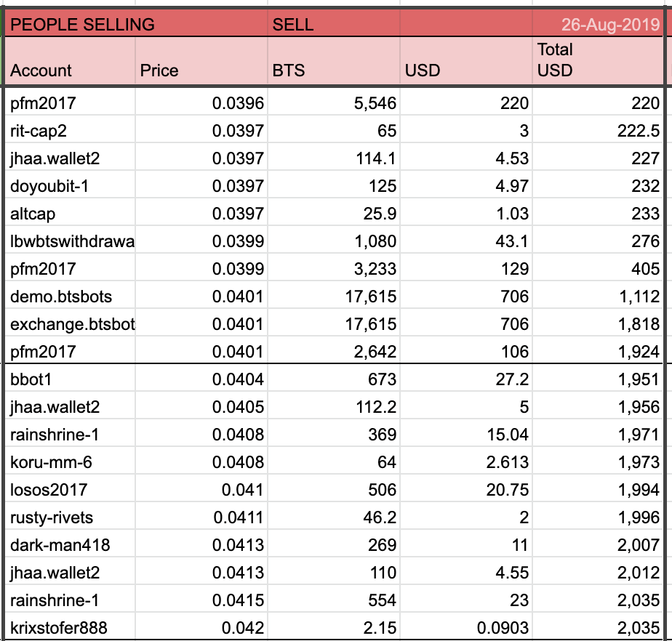
Task: Click the PEOPLE SELLING header cell
Action: pos(83,25)
